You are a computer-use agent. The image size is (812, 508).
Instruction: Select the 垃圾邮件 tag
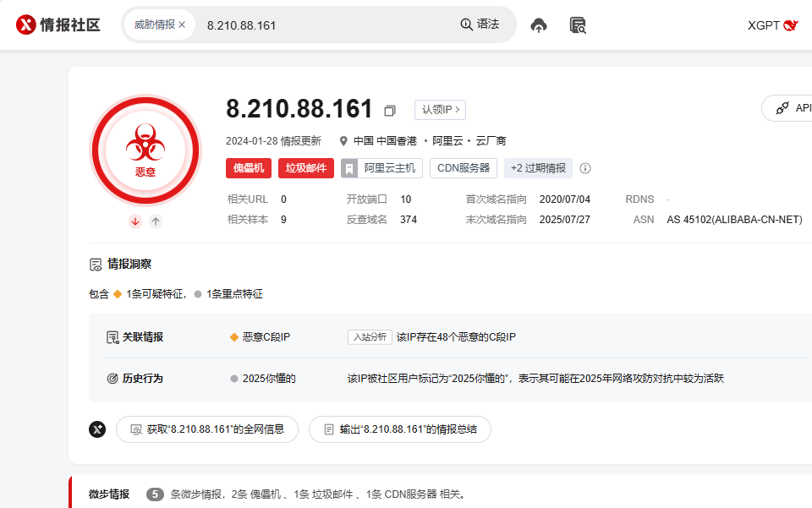click(x=306, y=168)
